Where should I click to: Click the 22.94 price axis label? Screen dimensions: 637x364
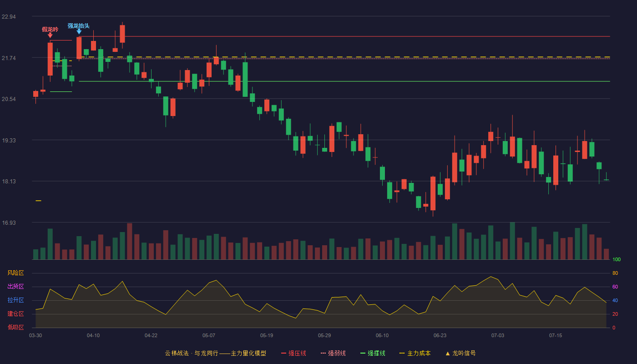pos(9,17)
